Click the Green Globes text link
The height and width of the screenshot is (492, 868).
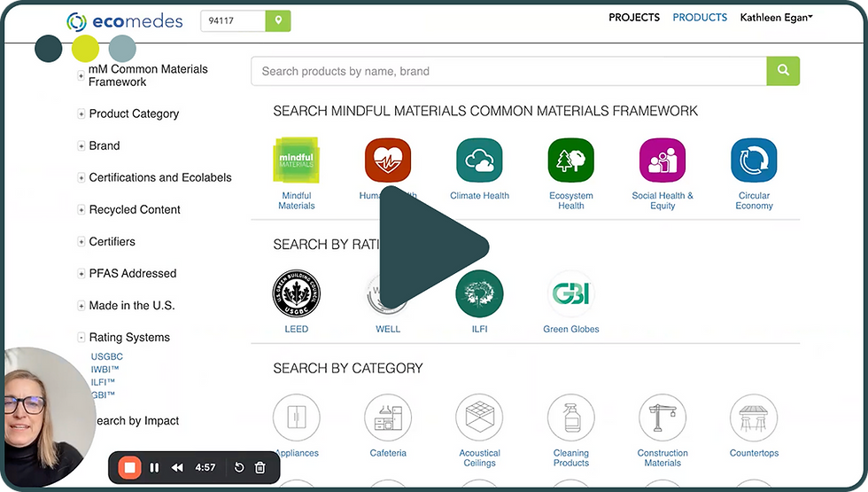(x=570, y=329)
